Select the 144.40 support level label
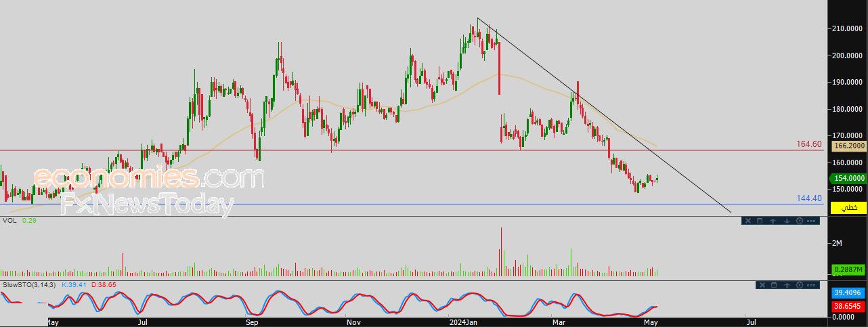This screenshot has height=327, width=868. (810, 198)
